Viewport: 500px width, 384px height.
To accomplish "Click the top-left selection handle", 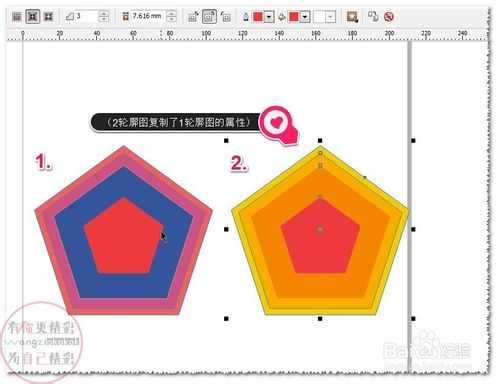I will pos(226,141).
